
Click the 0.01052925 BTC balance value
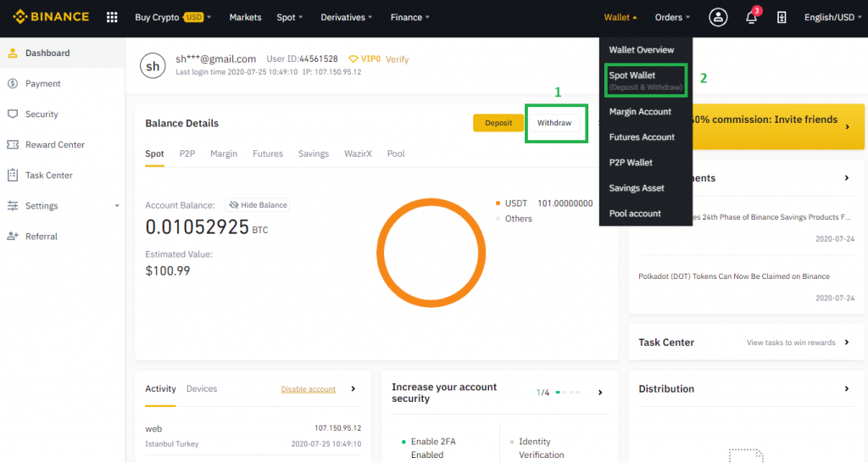[206, 227]
